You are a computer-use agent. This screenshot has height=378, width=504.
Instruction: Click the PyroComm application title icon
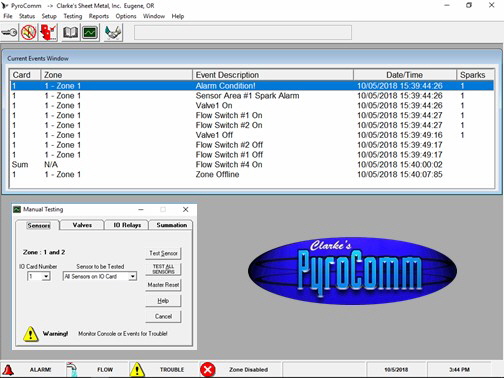pos(4,6)
